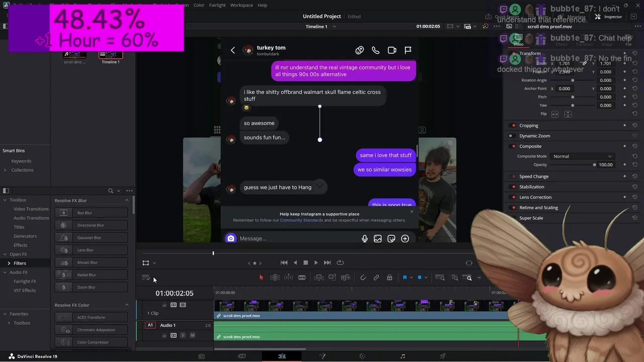The width and height of the screenshot is (644, 362).
Task: Select Video Transitions in Toolbox
Action: (x=31, y=209)
